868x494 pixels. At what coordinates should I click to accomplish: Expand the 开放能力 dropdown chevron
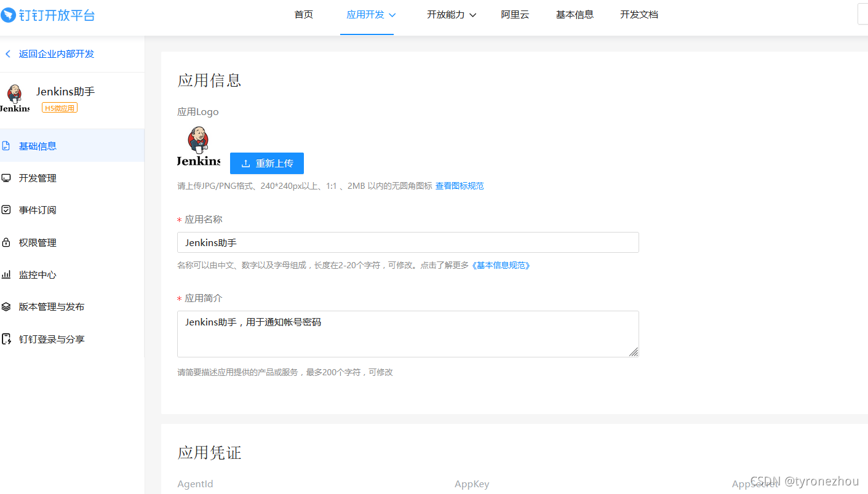point(472,15)
